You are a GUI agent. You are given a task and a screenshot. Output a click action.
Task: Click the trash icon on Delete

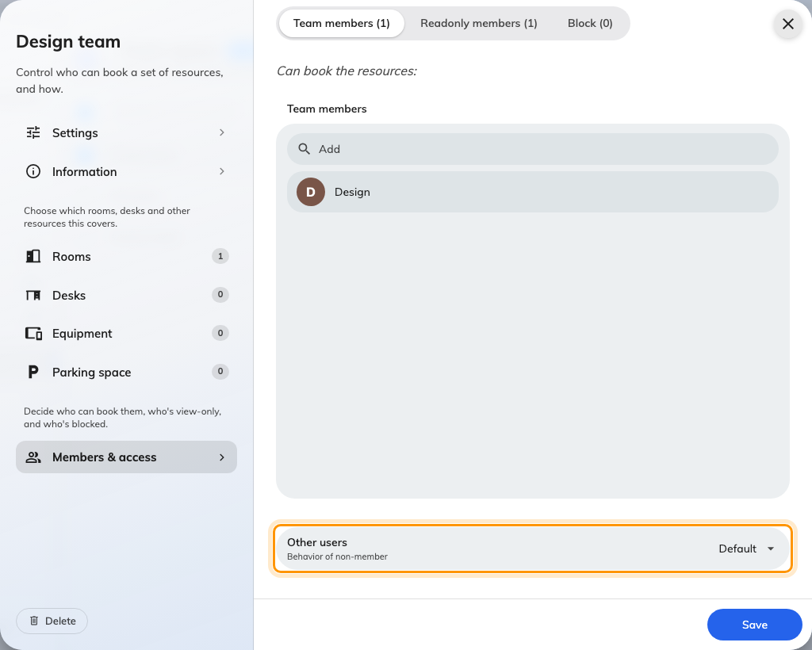(34, 621)
